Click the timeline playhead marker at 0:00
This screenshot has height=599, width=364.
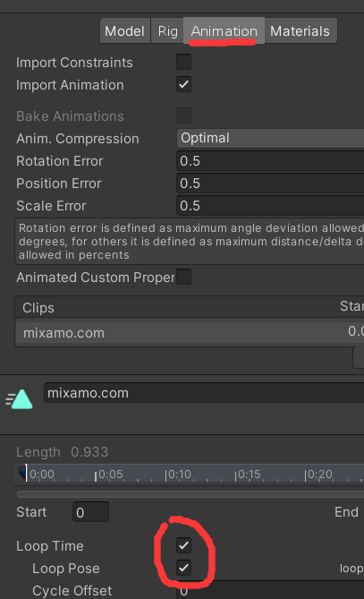23,473
